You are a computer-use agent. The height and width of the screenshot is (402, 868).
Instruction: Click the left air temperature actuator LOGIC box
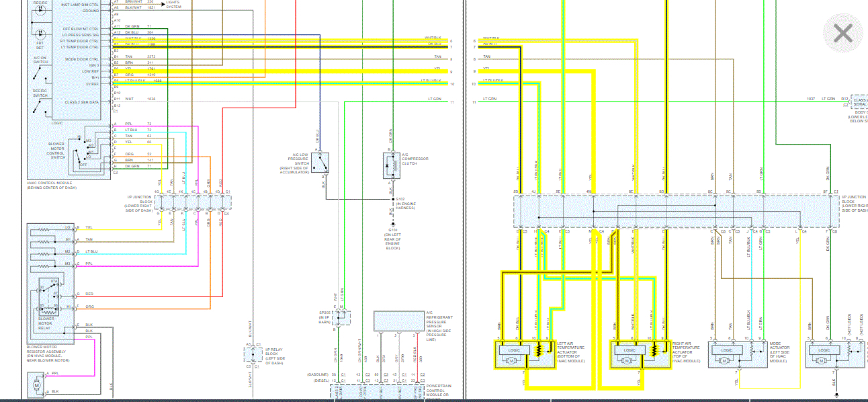coord(514,350)
